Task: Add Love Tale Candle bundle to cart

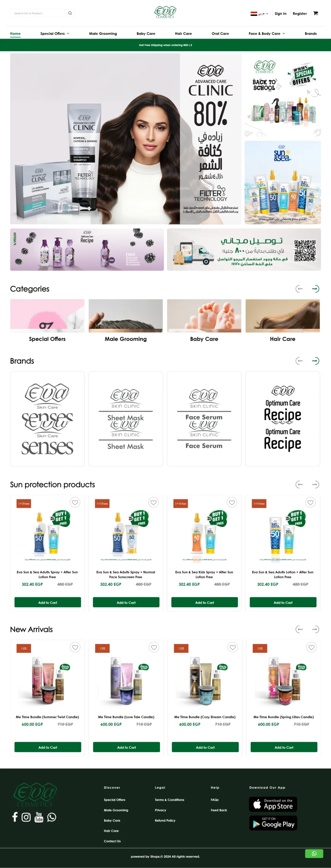Action: [x=126, y=747]
